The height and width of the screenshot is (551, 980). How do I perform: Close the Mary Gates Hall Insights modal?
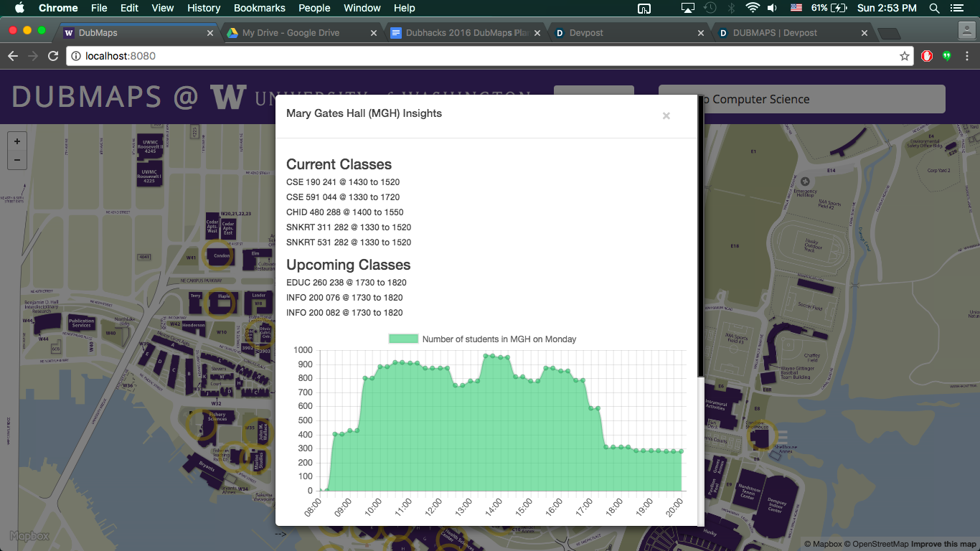666,116
